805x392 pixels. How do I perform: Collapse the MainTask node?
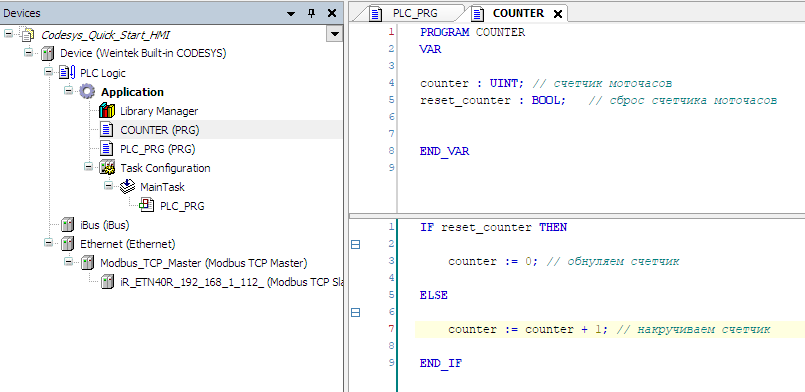tap(108, 185)
